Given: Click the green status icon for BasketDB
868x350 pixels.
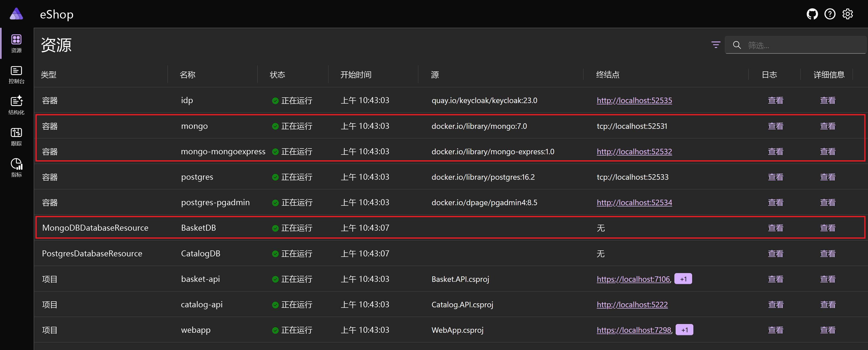Looking at the screenshot, I should [275, 228].
